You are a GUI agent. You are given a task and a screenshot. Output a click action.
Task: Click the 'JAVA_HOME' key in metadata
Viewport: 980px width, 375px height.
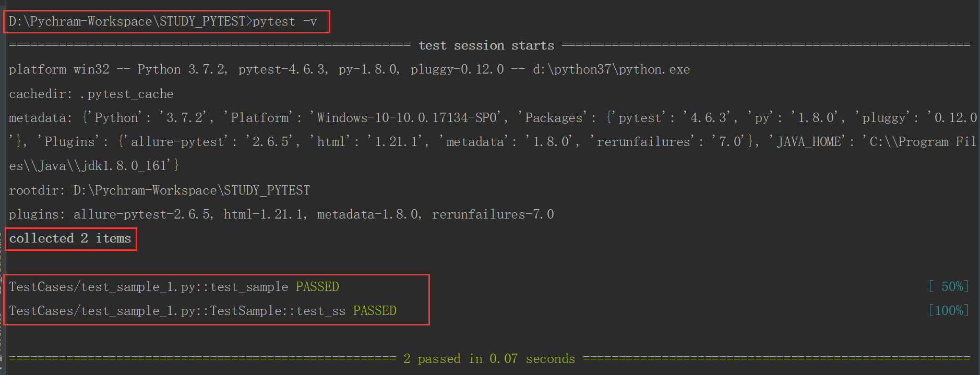click(809, 142)
